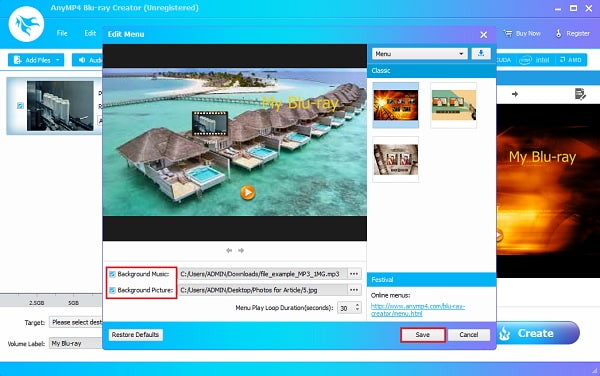Choose the orange fiery menu template

click(396, 105)
